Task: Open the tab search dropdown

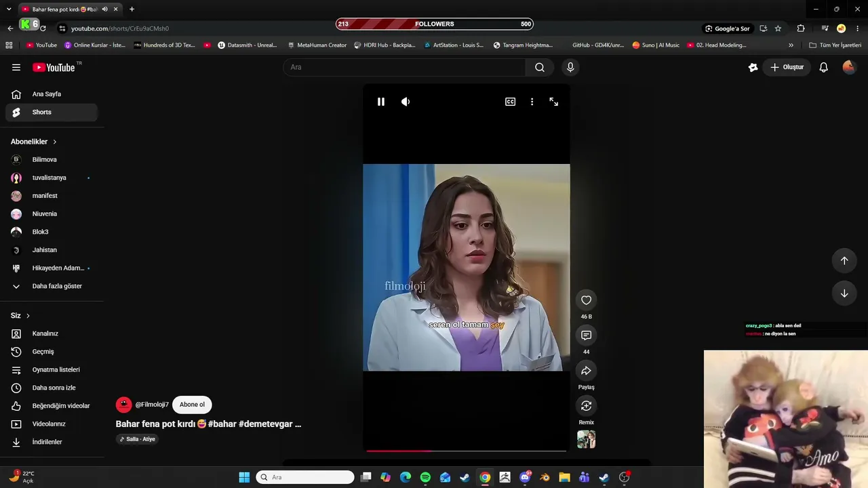Action: coord(9,9)
